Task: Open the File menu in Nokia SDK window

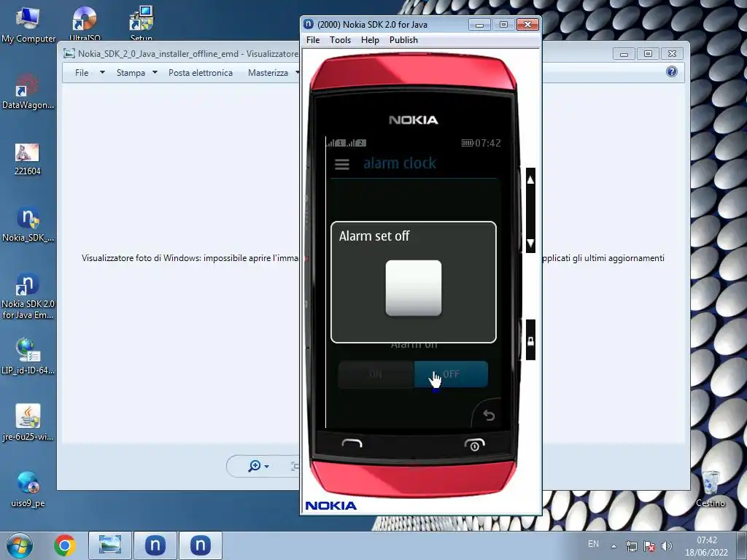Action: [312, 40]
